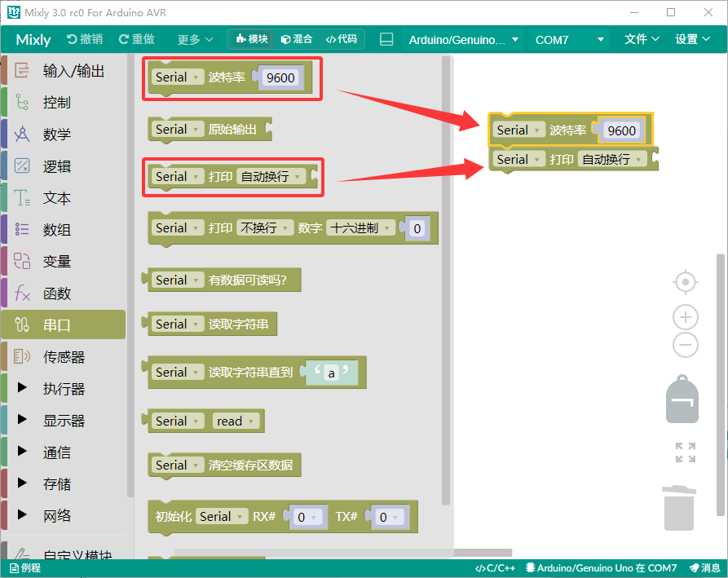Click the fit-to-screen arrows icon
This screenshot has width=728, height=578.
[x=686, y=452]
